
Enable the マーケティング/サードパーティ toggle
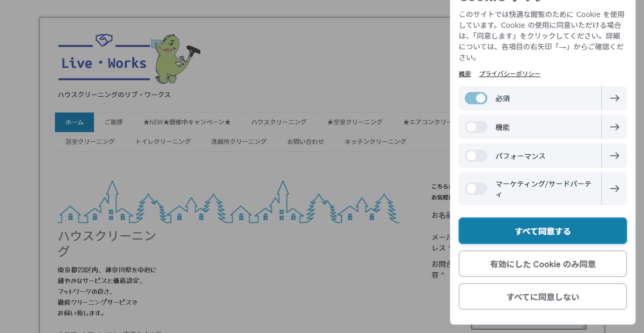475,189
